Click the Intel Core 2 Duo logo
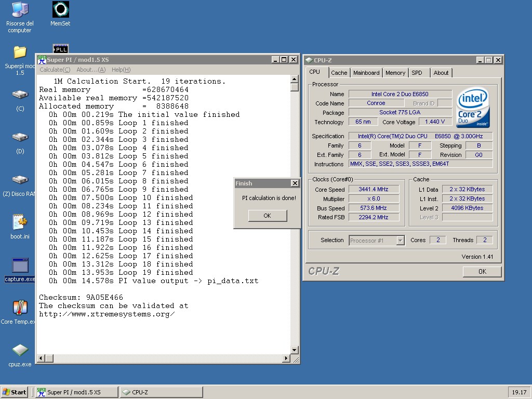The image size is (532, 399). click(473, 108)
